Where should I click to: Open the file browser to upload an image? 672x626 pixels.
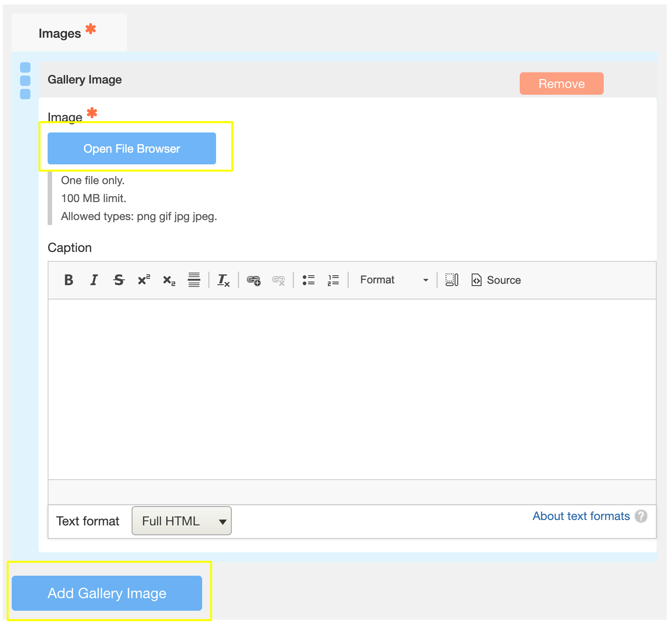[132, 148]
